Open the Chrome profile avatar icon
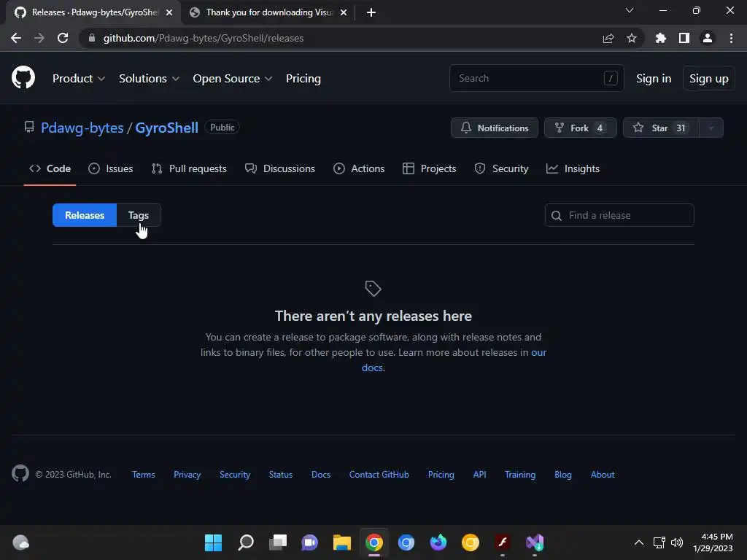This screenshot has height=560, width=747. pos(708,38)
